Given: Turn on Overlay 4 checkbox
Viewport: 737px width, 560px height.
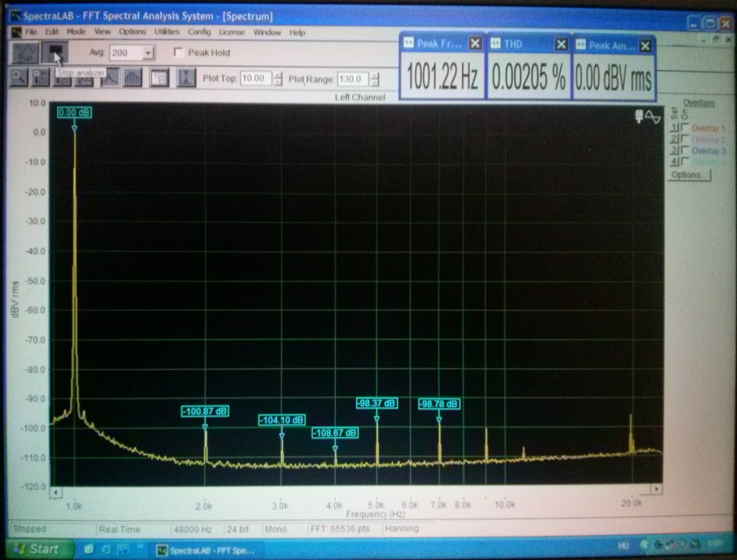Looking at the screenshot, I should [685, 161].
